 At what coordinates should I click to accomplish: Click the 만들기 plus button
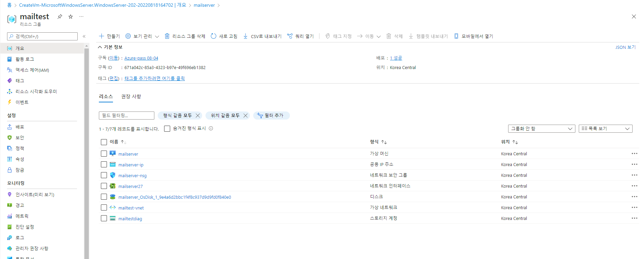pyautogui.click(x=109, y=36)
